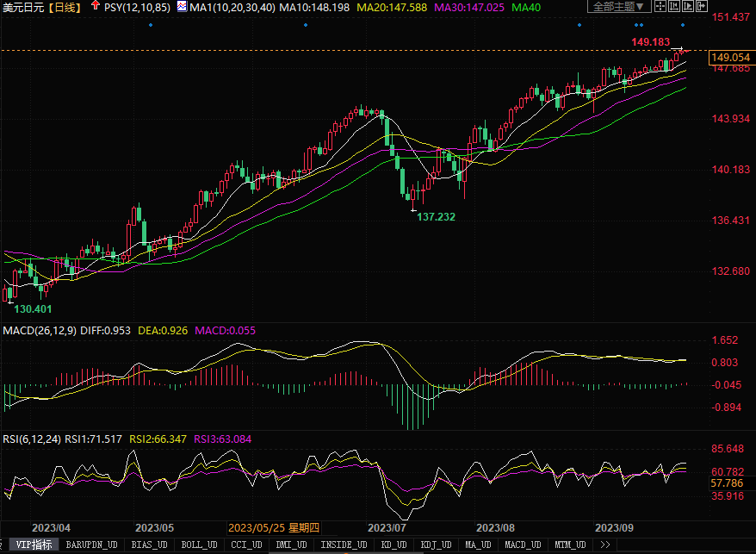Screen dimensions: 756x554
Task: Click the high label 149.183
Action: 650,42
